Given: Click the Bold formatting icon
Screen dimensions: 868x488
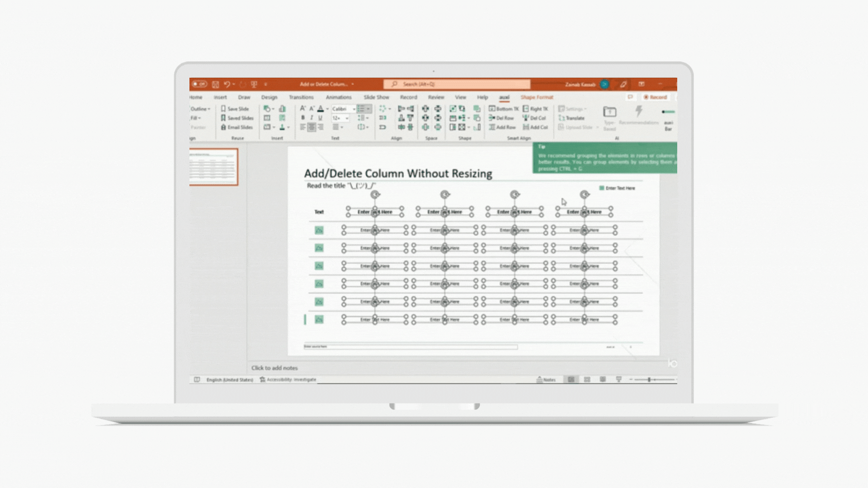Looking at the screenshot, I should pos(303,118).
